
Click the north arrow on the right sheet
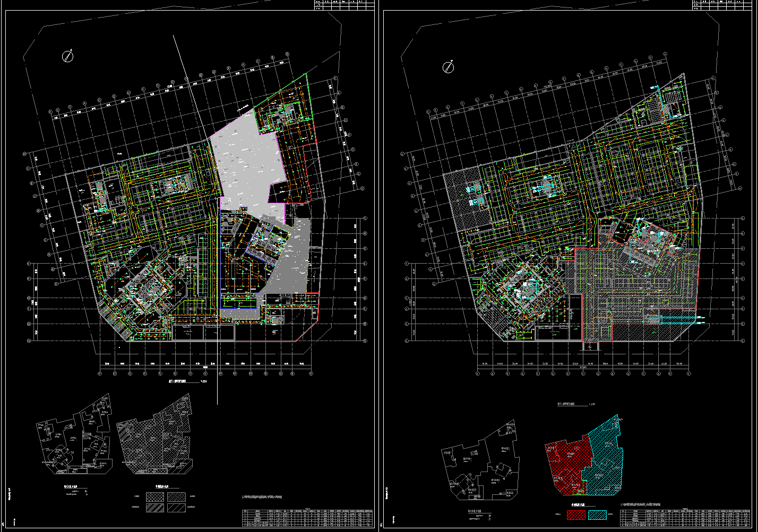click(x=449, y=67)
